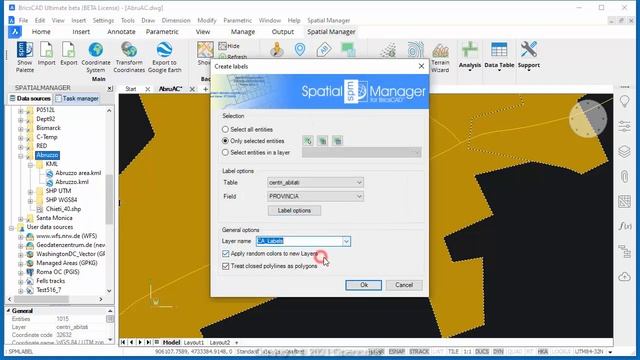Click the contour lines ribbon icon
640x360 pixels.
416,50
